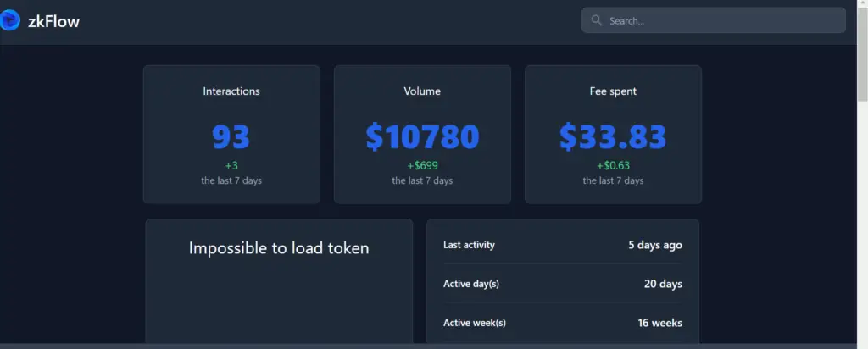Click the Impossible to load token message
The image size is (868, 349).
279,248
